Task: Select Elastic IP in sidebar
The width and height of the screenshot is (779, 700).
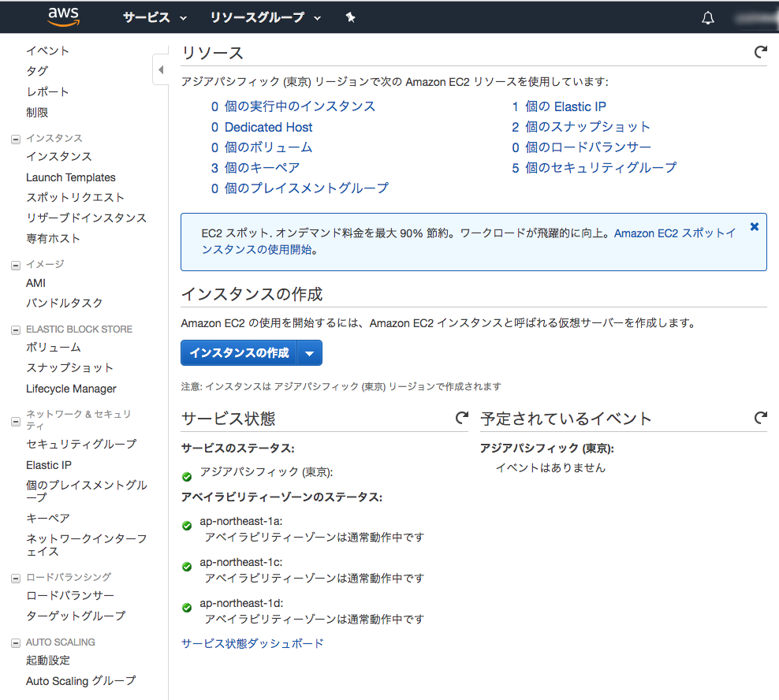Action: pos(49,466)
